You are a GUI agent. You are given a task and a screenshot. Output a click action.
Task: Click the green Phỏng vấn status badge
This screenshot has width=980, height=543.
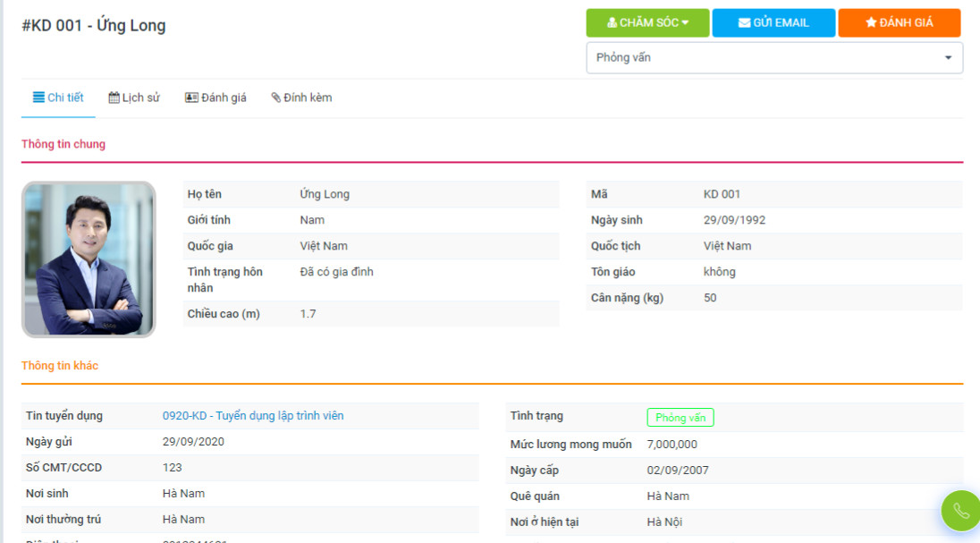point(680,418)
